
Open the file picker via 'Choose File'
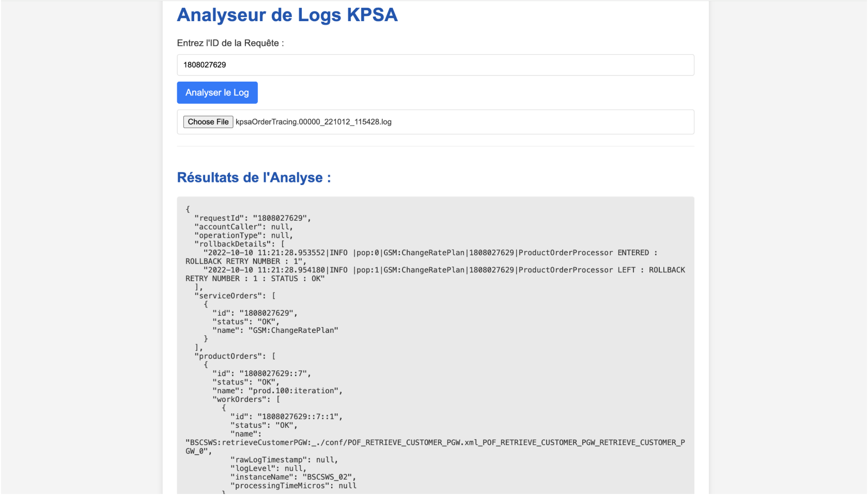208,121
